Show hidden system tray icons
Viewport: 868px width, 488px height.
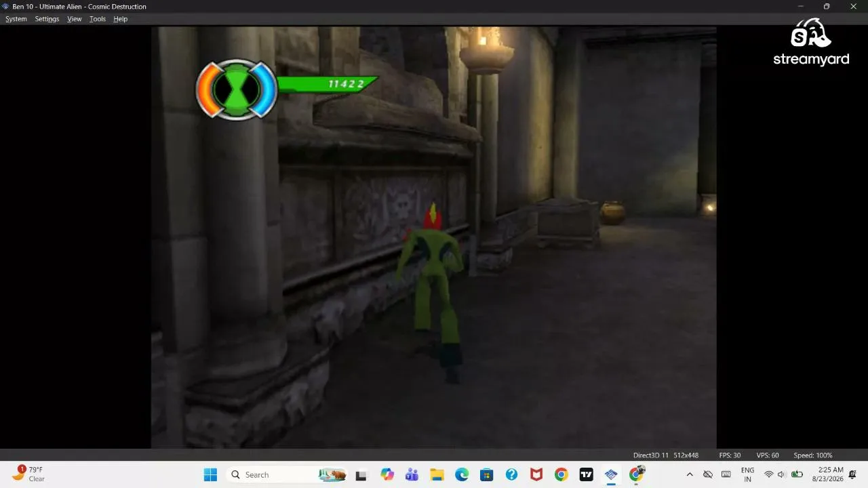(x=690, y=474)
